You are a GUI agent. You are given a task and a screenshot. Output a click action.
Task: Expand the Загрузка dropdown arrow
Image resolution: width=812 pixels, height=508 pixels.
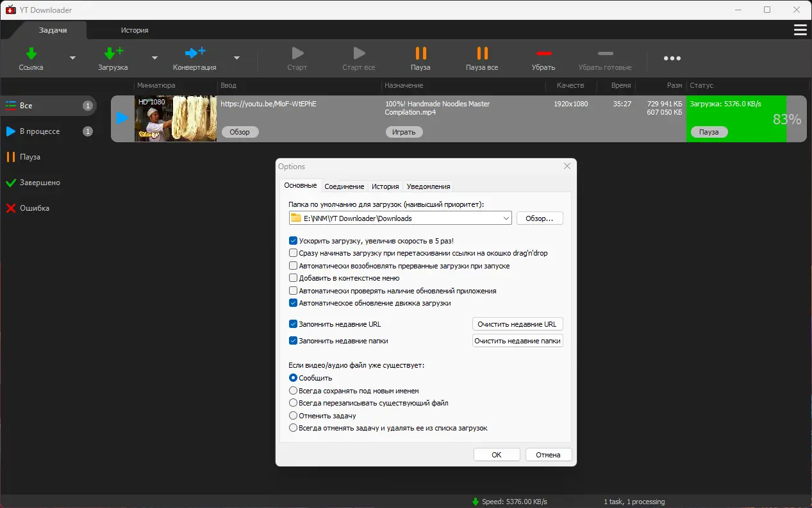(x=154, y=58)
